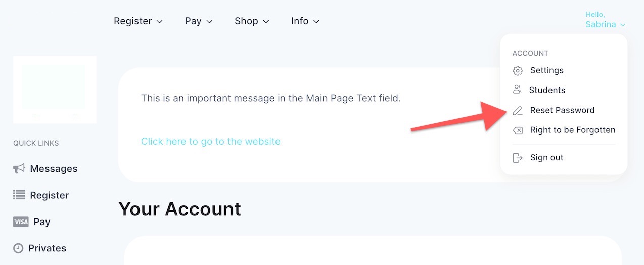This screenshot has width=644, height=265.
Task: Open the "Click here to go to the website" link
Action: coord(210,142)
